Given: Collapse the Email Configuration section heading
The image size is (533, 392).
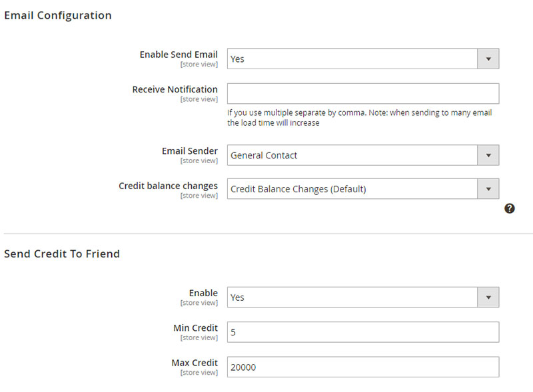Looking at the screenshot, I should coord(58,15).
